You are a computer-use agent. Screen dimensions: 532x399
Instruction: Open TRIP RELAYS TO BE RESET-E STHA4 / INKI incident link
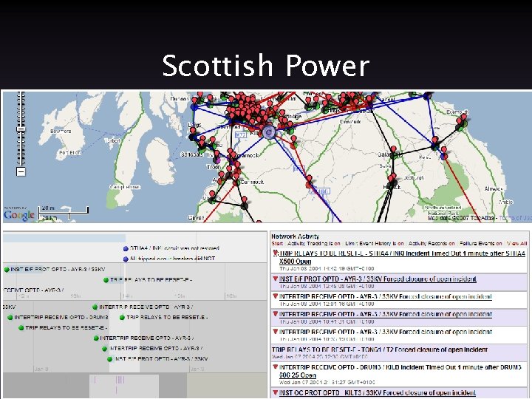403,257
